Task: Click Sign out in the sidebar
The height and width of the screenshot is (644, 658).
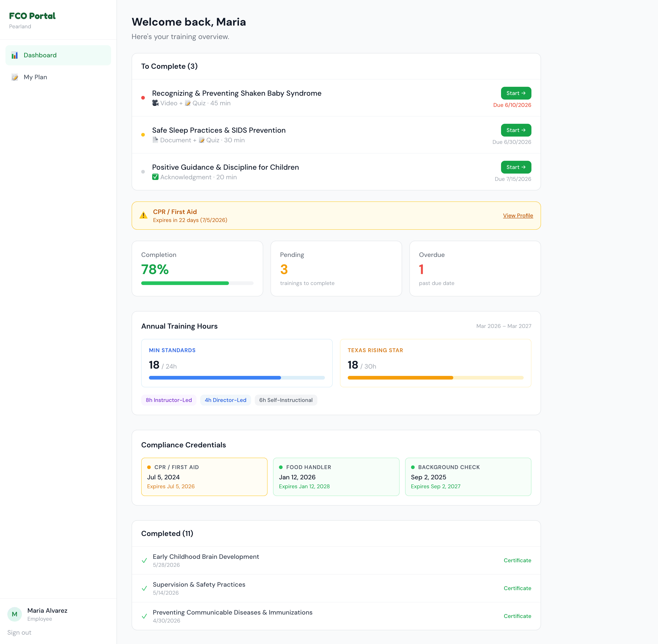Action: tap(19, 633)
